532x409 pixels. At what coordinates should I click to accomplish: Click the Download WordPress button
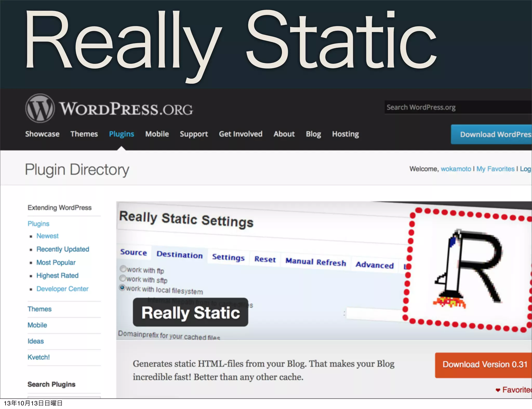click(491, 134)
